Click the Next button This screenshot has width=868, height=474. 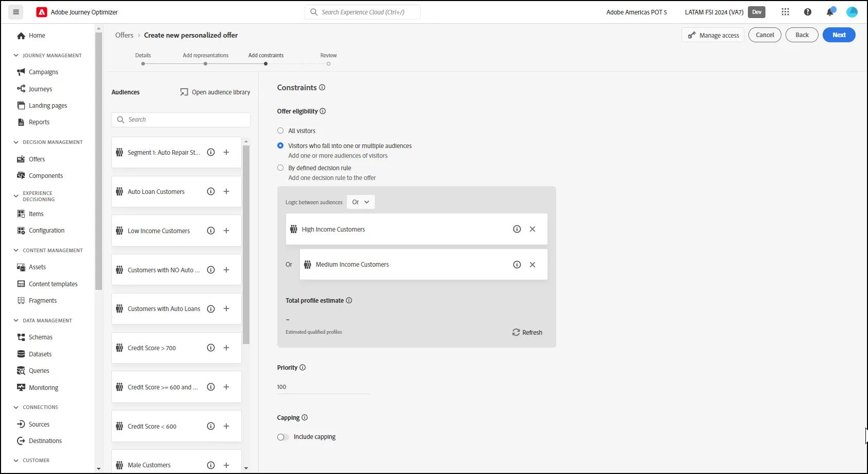click(839, 35)
